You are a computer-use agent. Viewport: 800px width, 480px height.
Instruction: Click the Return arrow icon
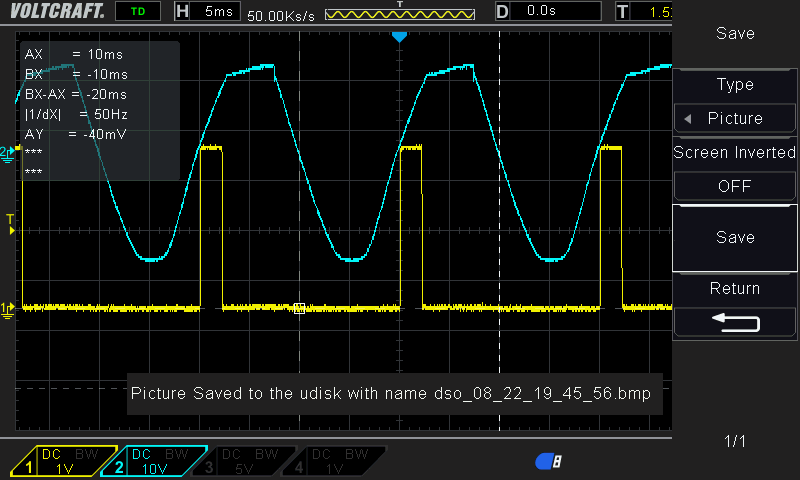735,321
